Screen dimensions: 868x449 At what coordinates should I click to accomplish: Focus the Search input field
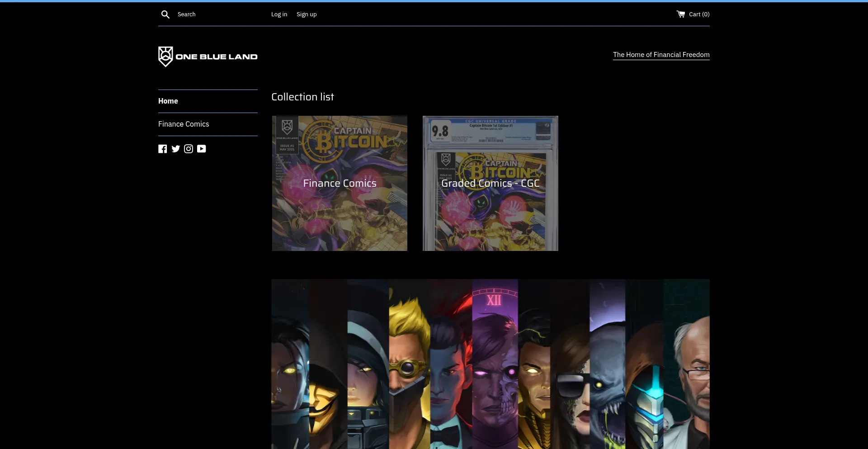point(217,14)
